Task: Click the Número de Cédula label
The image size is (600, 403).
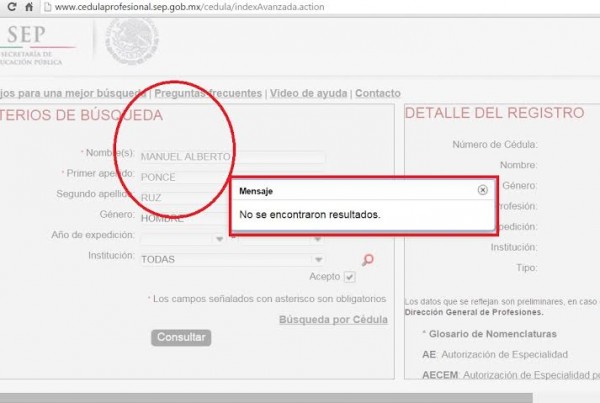Action: (x=495, y=145)
